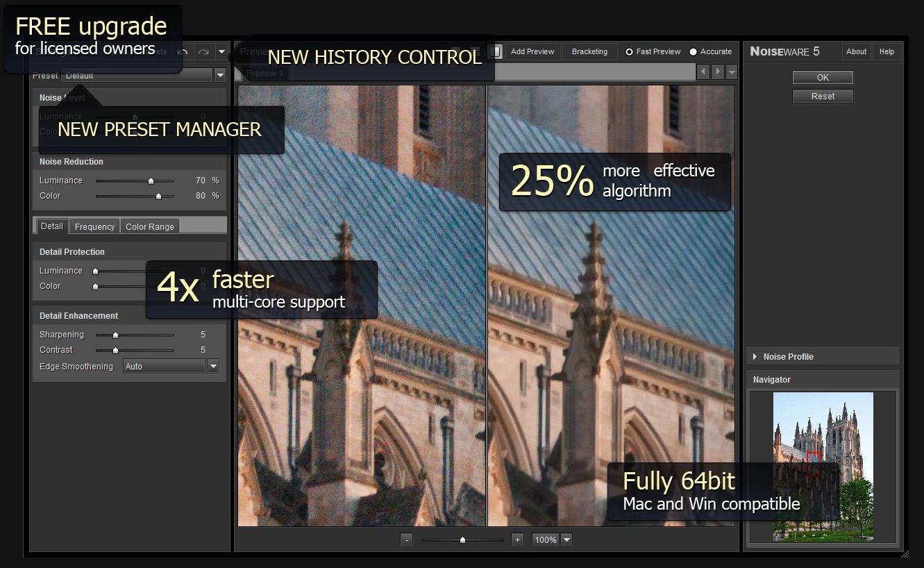
Task: Go to the previous preview tab arrow
Action: 703,72
